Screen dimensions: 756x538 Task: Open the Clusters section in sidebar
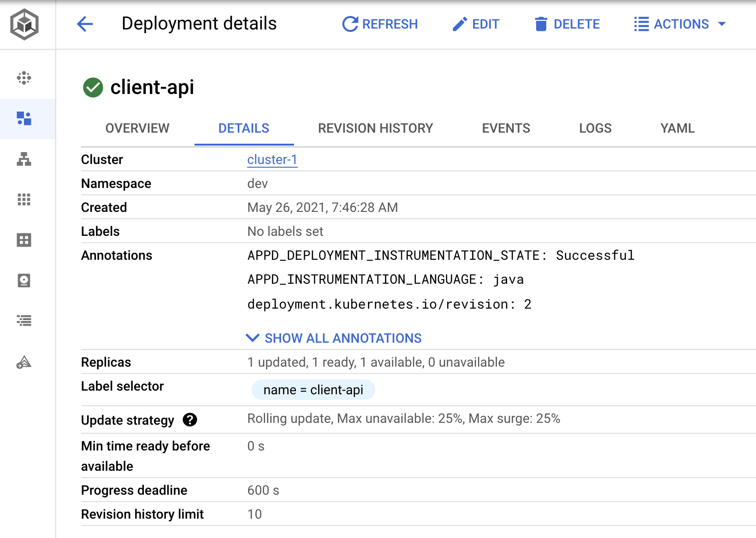pos(24,77)
